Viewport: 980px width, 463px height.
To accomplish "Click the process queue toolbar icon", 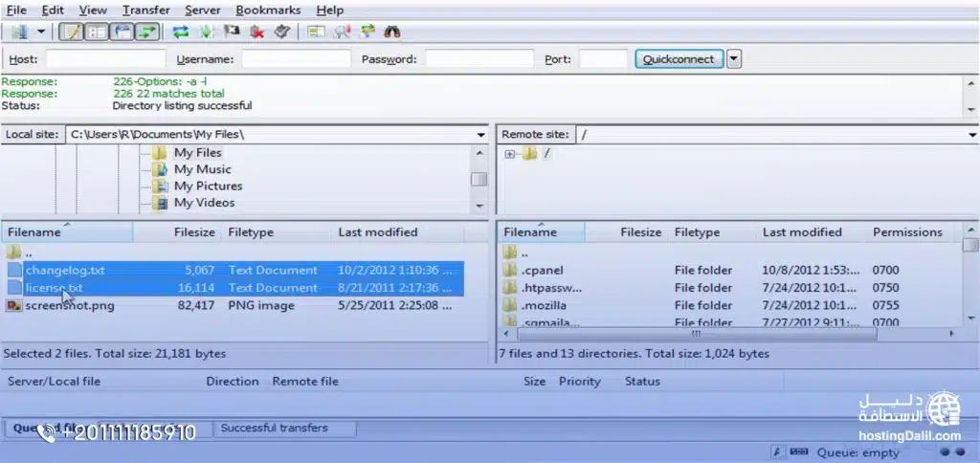I will coord(206,32).
